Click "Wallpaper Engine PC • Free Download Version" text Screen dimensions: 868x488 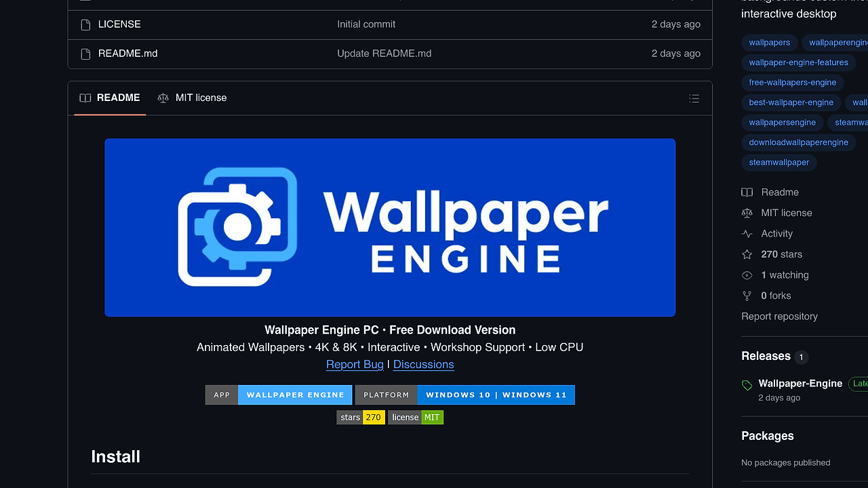[390, 331]
